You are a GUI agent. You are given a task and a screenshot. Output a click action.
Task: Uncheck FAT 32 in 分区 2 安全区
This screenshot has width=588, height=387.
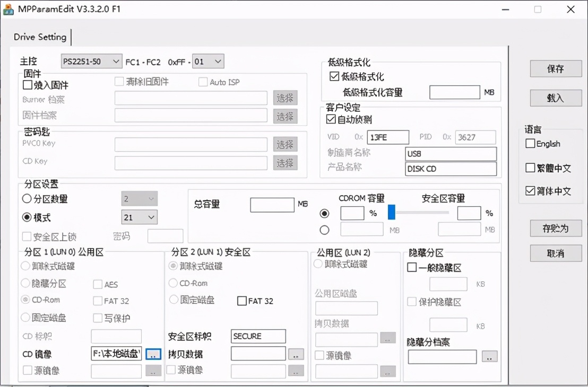click(243, 301)
